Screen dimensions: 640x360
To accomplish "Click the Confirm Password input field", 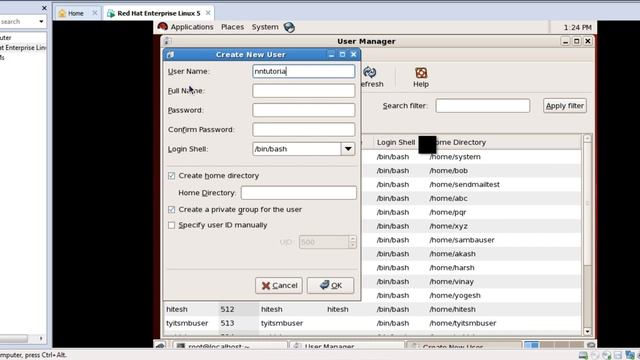I will pos(304,129).
